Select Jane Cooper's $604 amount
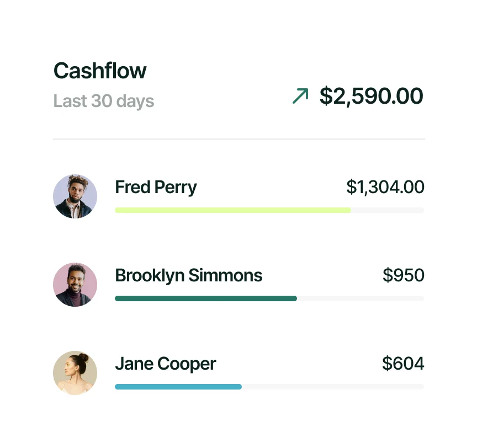 point(404,364)
